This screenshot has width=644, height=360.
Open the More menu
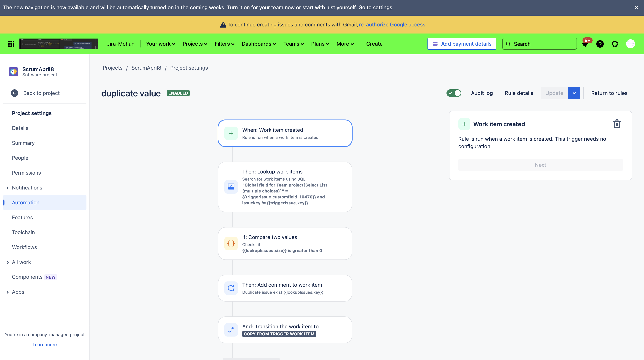pyautogui.click(x=345, y=44)
